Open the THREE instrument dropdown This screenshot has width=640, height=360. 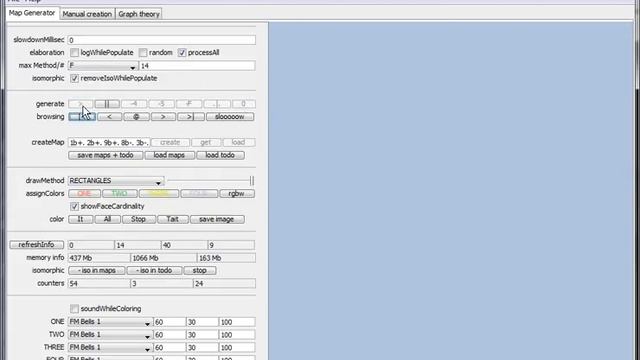pos(110,347)
